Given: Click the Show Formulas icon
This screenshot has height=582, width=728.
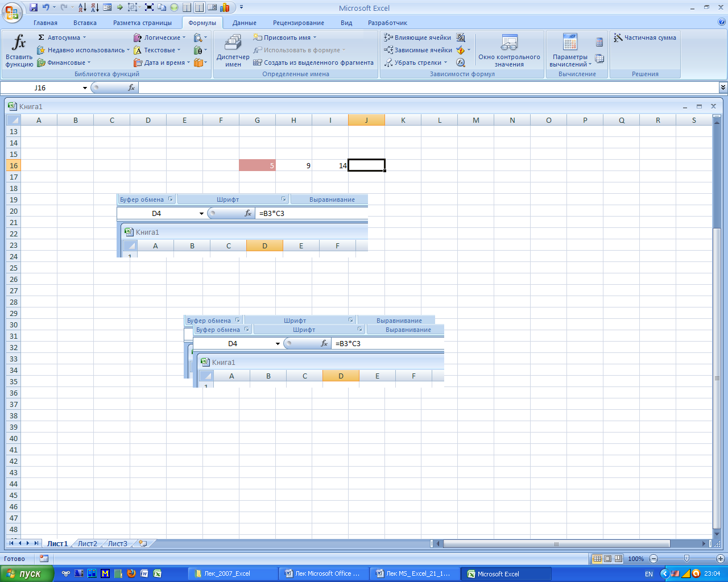Looking at the screenshot, I should 461,38.
